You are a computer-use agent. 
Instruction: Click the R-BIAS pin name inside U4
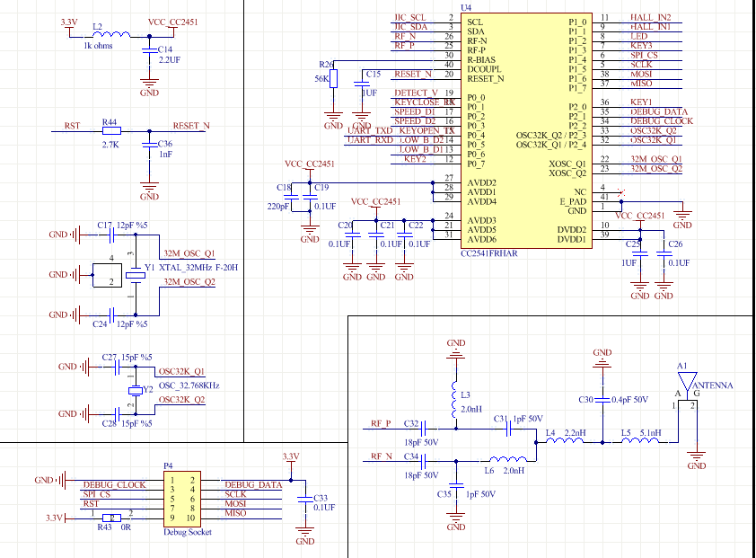point(481,60)
